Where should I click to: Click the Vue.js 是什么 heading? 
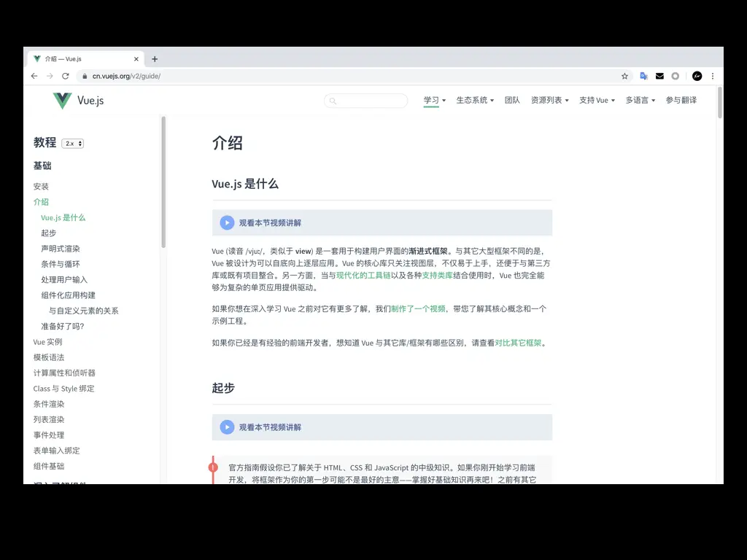click(245, 184)
